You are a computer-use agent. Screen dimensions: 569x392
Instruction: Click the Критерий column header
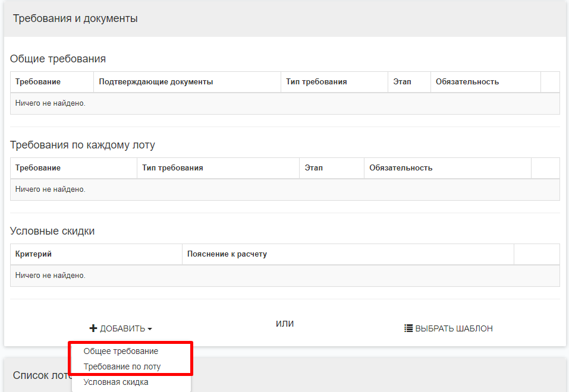point(33,254)
